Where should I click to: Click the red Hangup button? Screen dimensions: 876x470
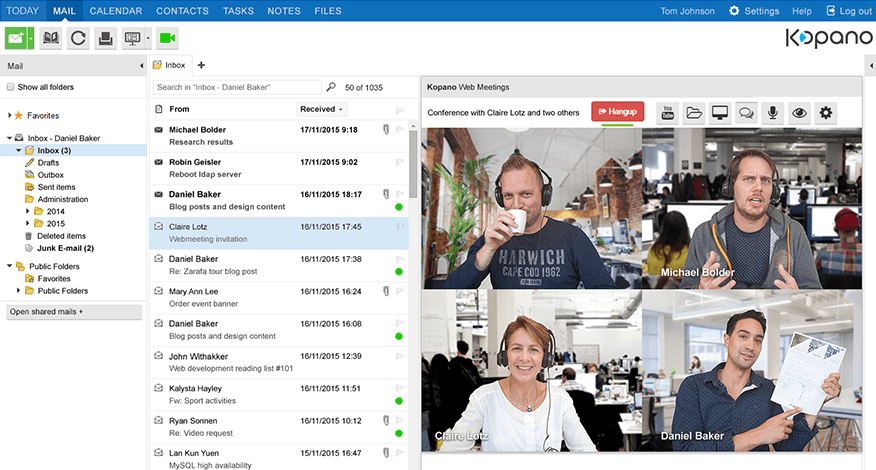click(617, 112)
